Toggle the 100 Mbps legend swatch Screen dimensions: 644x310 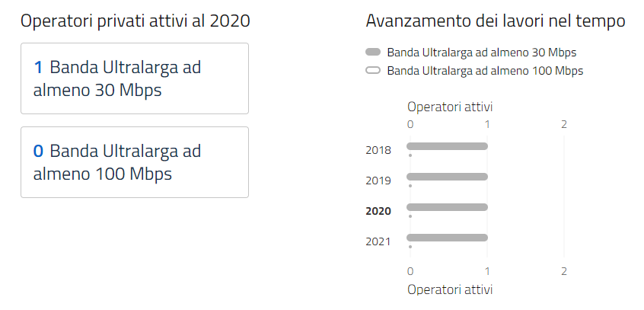(x=373, y=71)
